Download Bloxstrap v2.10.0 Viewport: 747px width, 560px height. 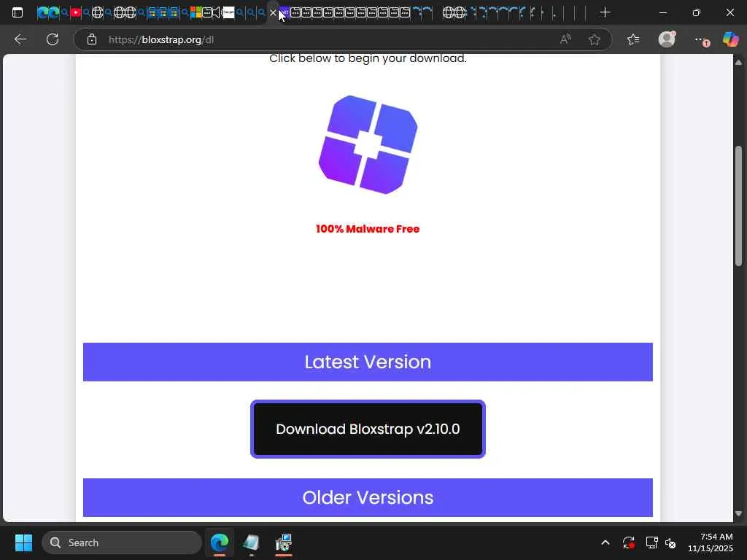(x=368, y=429)
